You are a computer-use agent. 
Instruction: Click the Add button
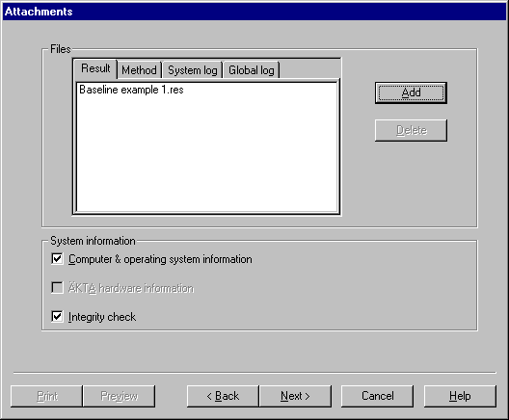point(411,92)
